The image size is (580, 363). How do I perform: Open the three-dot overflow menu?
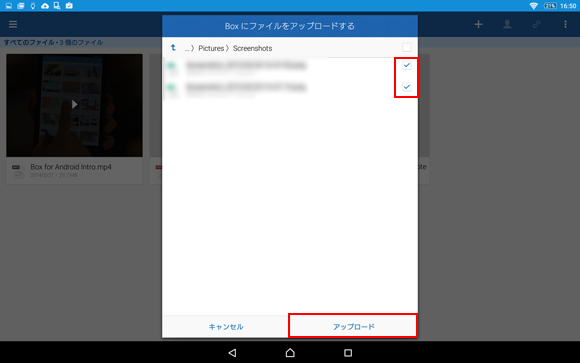pos(565,24)
